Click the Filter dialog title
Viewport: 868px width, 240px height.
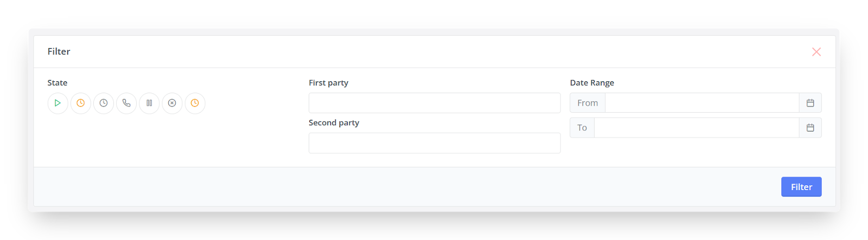(59, 51)
